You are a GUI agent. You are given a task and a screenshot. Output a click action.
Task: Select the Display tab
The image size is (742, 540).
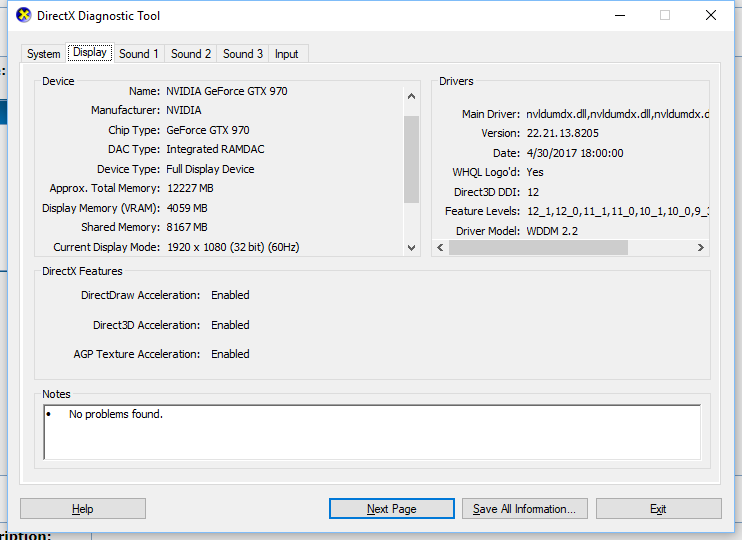[x=90, y=53]
